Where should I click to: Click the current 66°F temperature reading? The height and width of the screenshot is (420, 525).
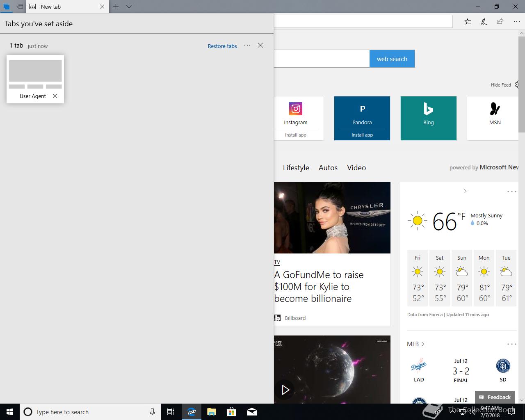[449, 221]
